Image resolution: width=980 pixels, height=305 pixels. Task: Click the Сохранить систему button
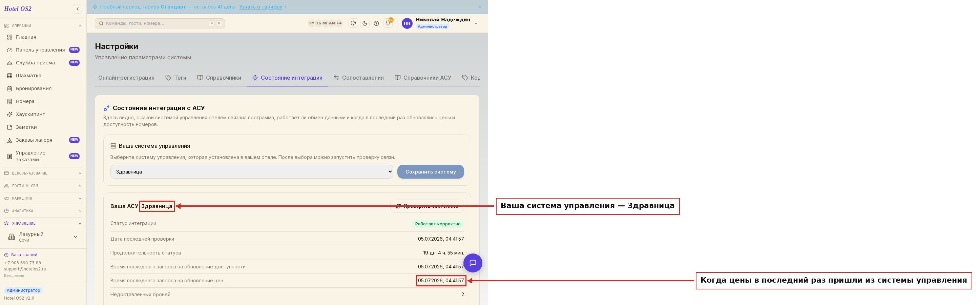pyautogui.click(x=431, y=172)
